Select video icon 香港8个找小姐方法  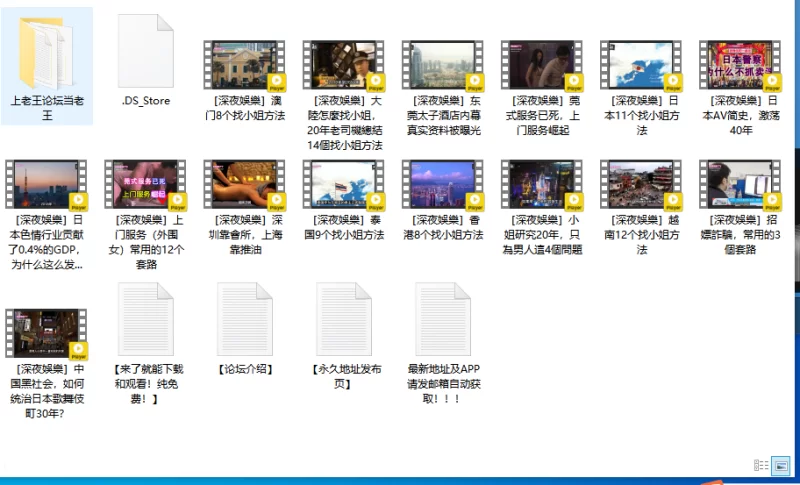pyautogui.click(x=443, y=185)
